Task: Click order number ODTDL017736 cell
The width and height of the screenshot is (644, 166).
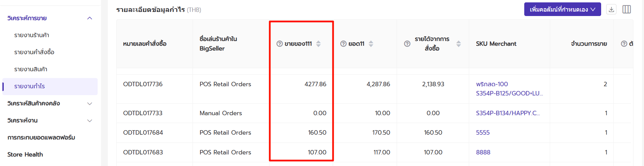Action: click(143, 84)
